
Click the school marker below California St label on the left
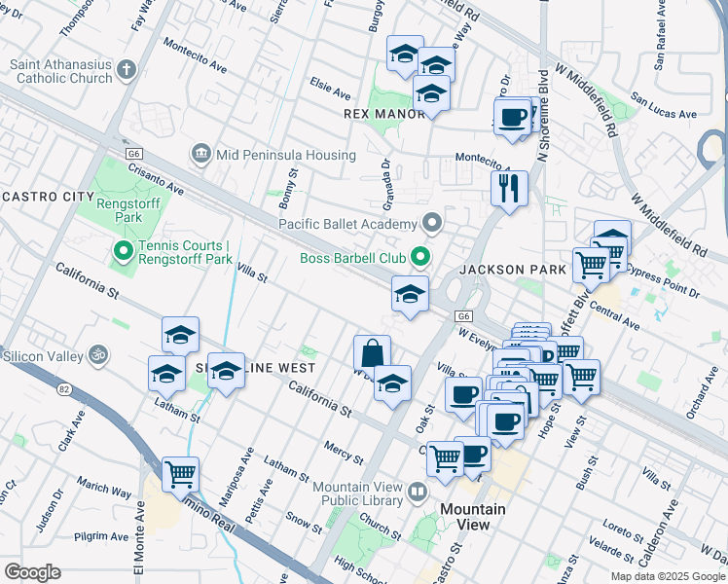(x=181, y=335)
